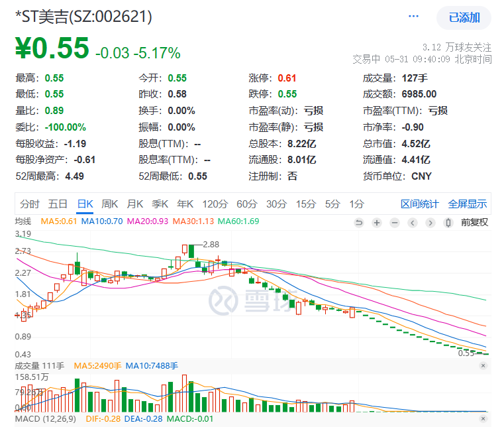Close the 成交量 volume indicator panel
This screenshot has width=504, height=427.
click(x=483, y=365)
